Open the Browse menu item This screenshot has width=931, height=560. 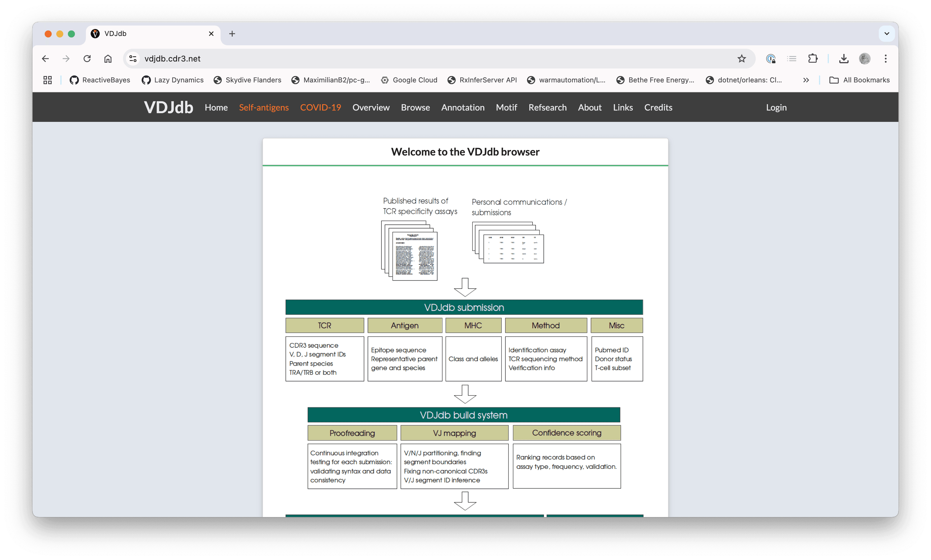click(x=415, y=108)
